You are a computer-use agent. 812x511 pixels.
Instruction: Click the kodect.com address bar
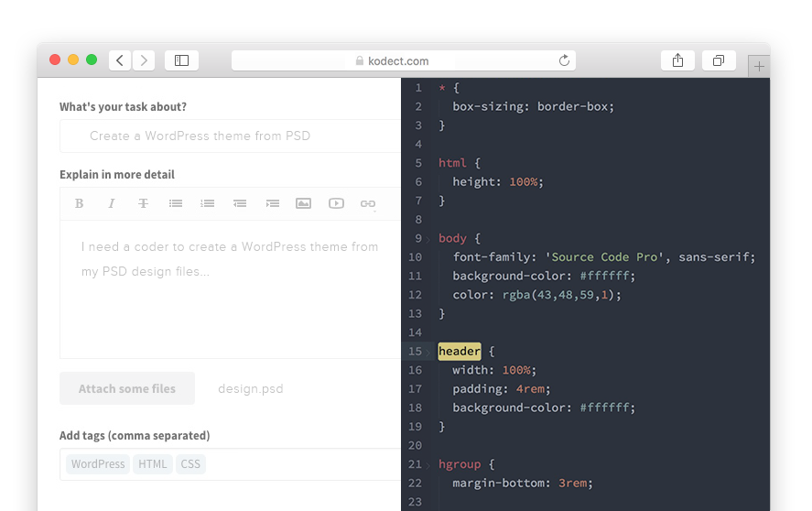pyautogui.click(x=404, y=60)
